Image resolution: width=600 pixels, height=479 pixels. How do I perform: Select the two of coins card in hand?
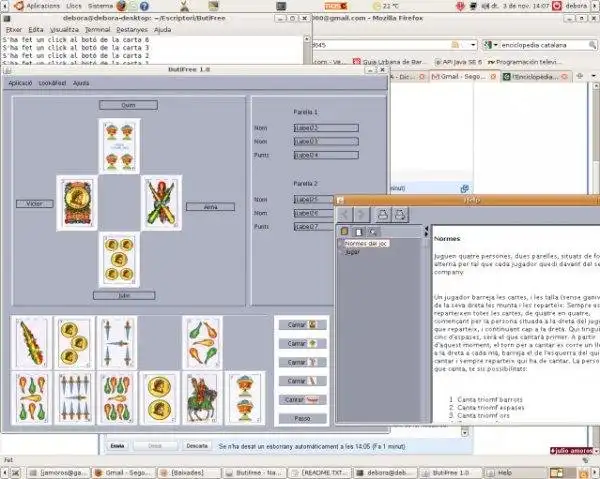[x=160, y=398]
